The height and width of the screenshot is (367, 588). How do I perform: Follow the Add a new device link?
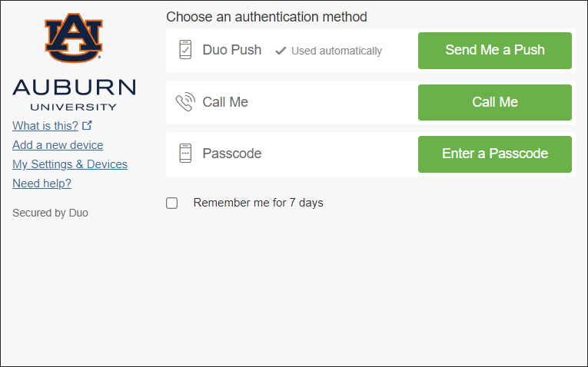point(58,145)
